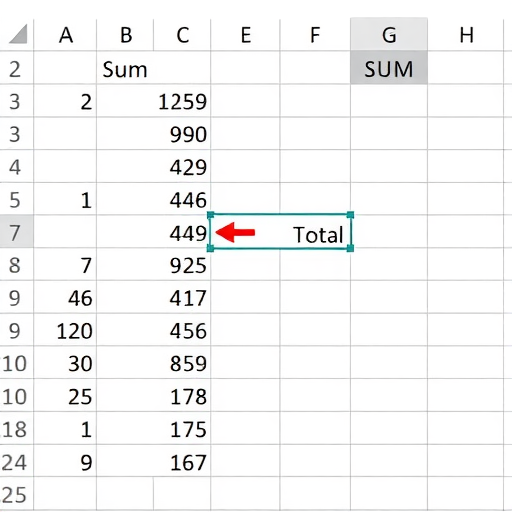
Task: Select the cell with value 46
Action: pos(65,297)
